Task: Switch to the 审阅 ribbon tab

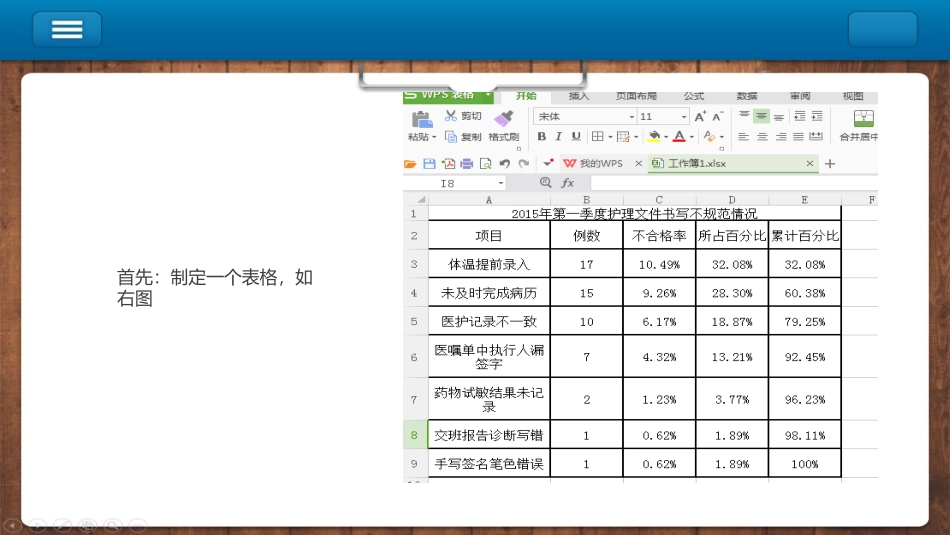Action: (x=800, y=96)
